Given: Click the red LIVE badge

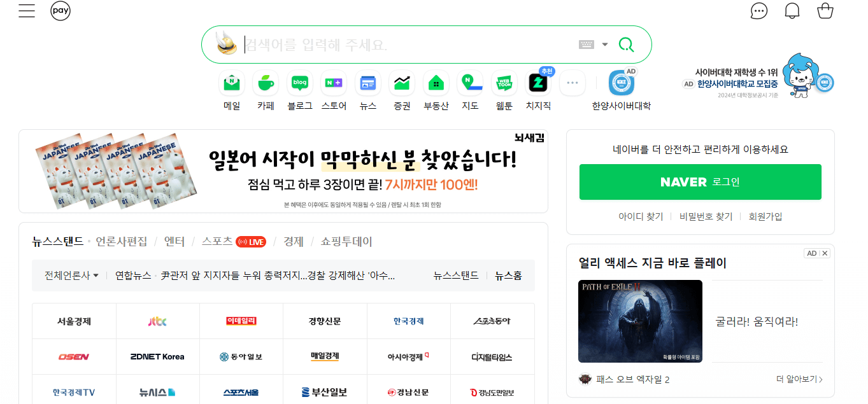Looking at the screenshot, I should [x=251, y=242].
